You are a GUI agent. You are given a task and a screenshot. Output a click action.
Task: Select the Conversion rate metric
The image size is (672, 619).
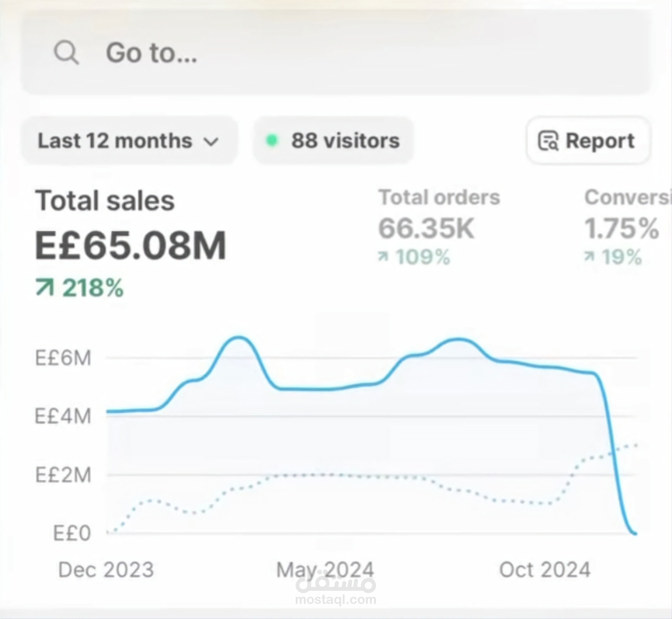click(628, 197)
